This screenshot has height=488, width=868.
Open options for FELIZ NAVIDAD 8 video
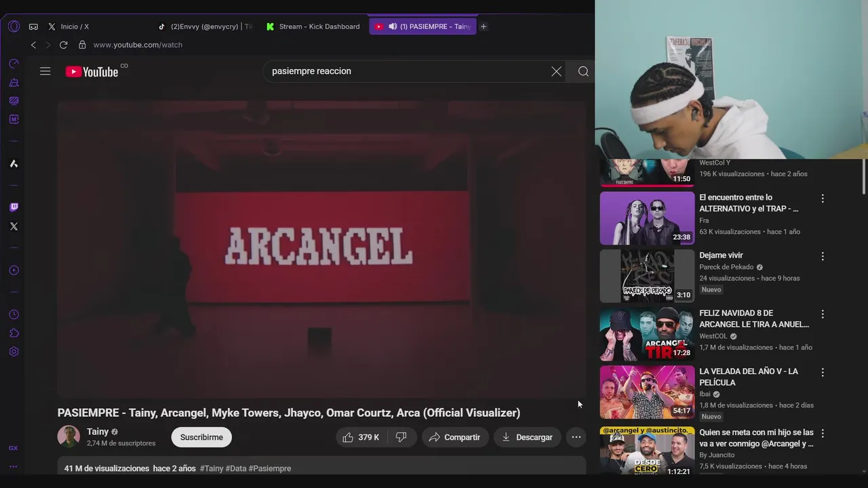823,314
